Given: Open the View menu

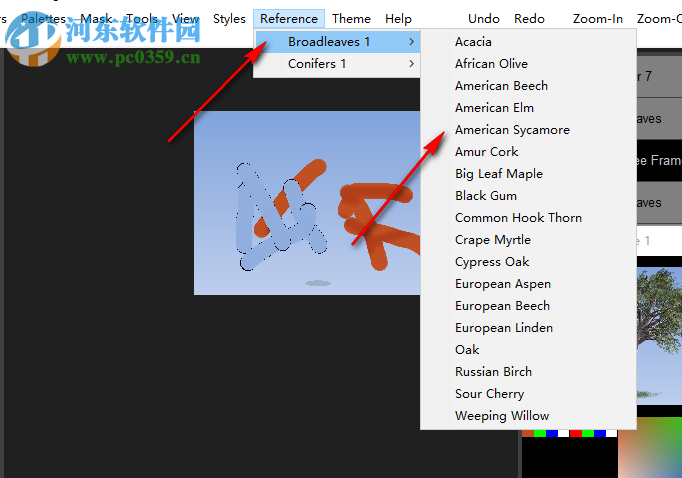Looking at the screenshot, I should pos(185,19).
